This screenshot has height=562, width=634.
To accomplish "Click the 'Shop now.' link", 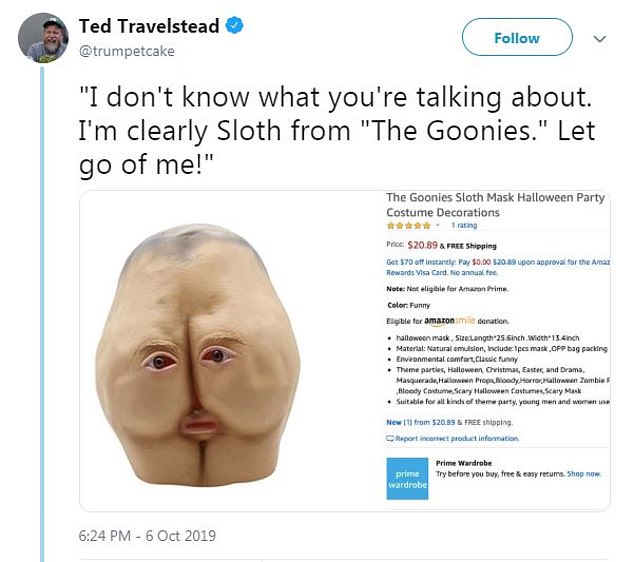I will click(x=584, y=473).
